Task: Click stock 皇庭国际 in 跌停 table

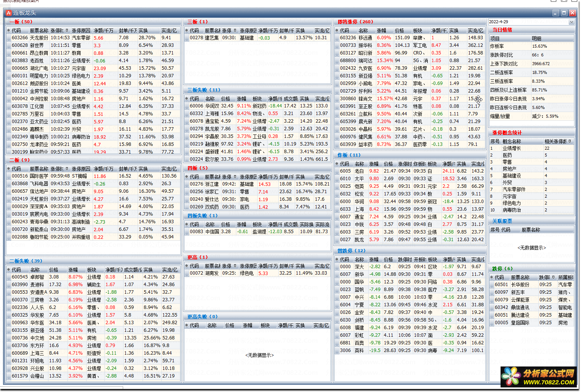Action: (x=520, y=323)
